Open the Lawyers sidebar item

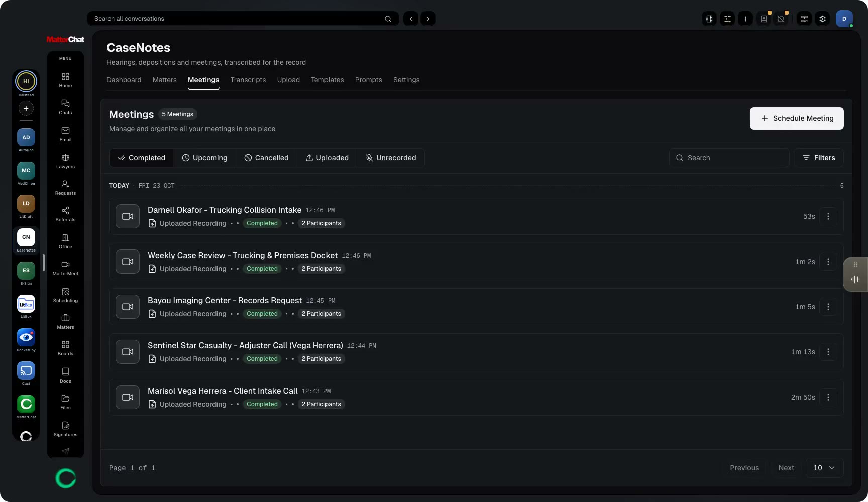click(x=65, y=161)
